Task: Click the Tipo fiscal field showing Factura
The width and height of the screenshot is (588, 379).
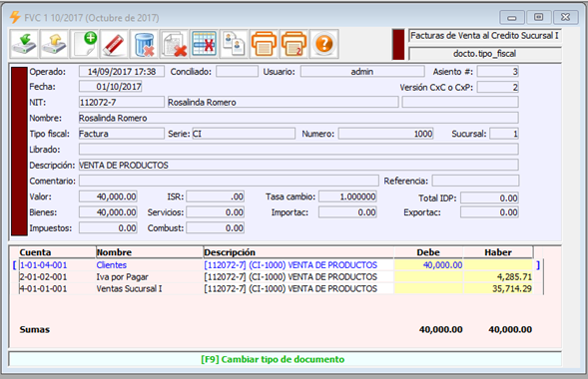Action: pyautogui.click(x=122, y=134)
